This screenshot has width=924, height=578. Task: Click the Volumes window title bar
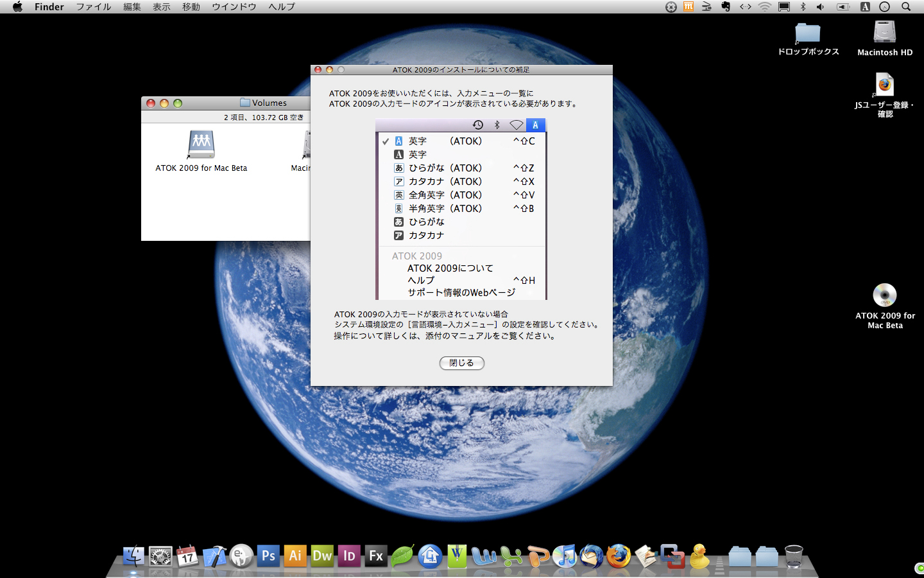[x=226, y=103]
